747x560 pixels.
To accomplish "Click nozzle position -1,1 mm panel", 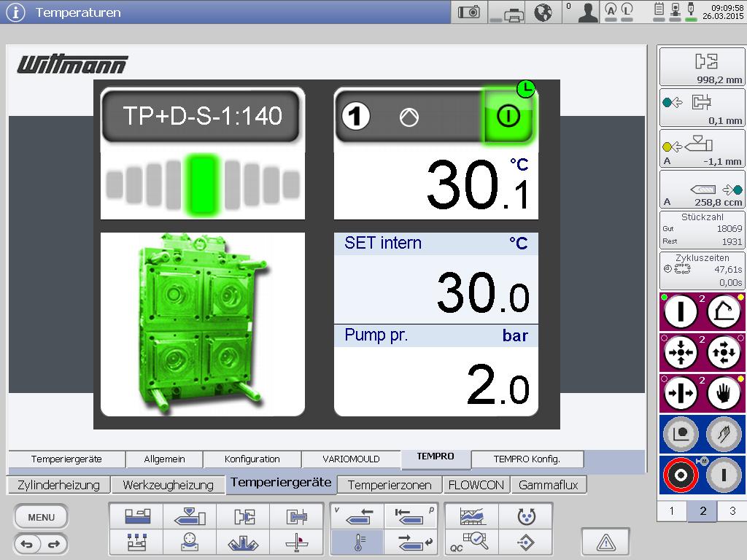I will click(703, 147).
